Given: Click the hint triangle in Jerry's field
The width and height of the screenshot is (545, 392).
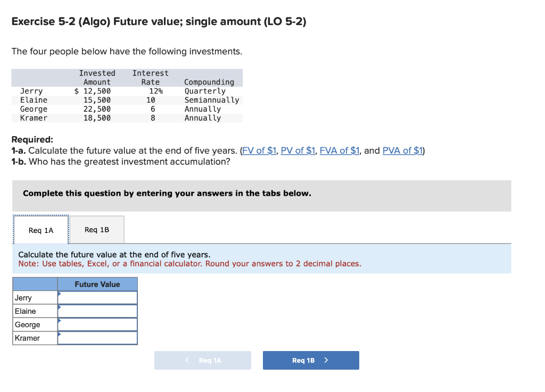Looking at the screenshot, I should click(x=60, y=294).
